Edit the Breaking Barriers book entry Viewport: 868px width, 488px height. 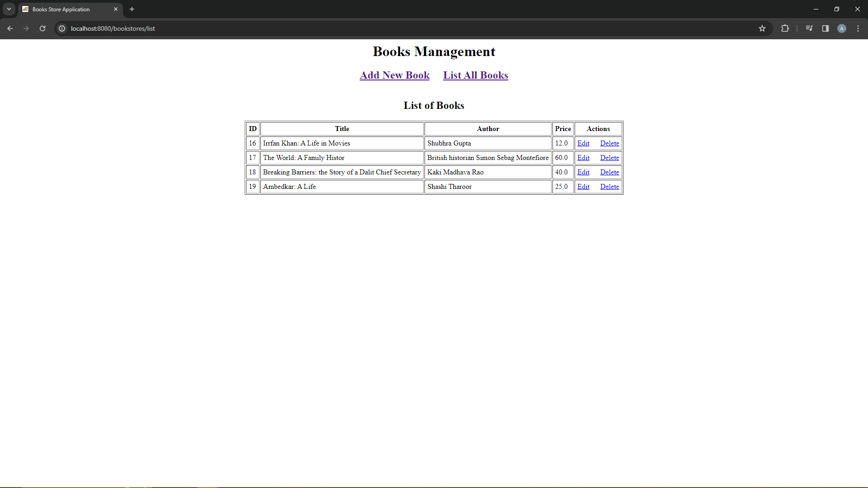[583, 172]
